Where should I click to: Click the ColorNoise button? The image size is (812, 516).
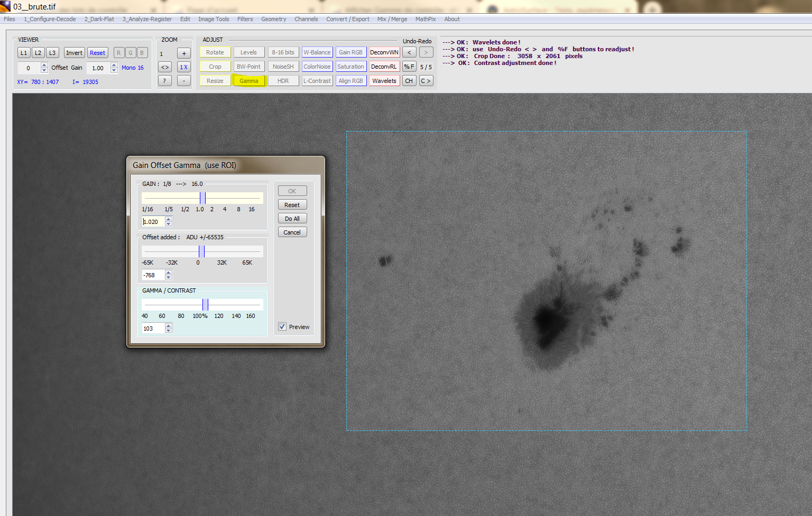pos(317,67)
